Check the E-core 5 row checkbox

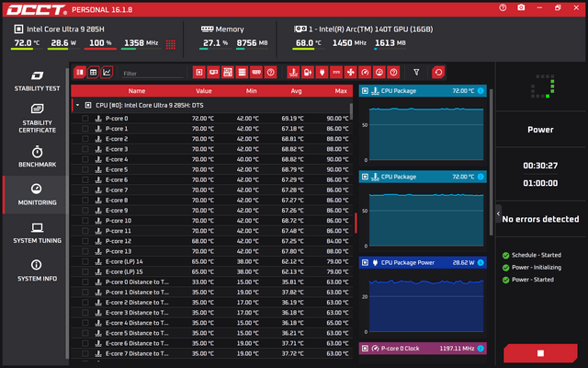click(85, 169)
